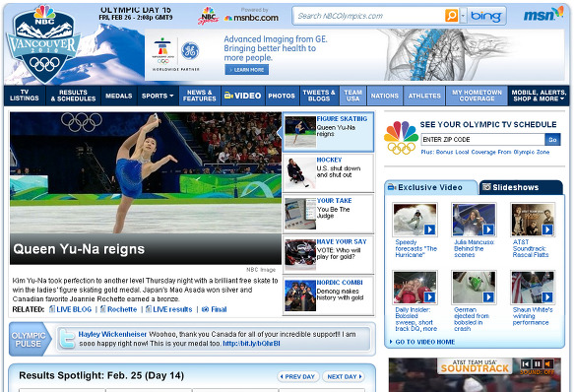This screenshot has height=392, width=574.
Task: Switch to the Slideshows tab
Action: coord(521,187)
